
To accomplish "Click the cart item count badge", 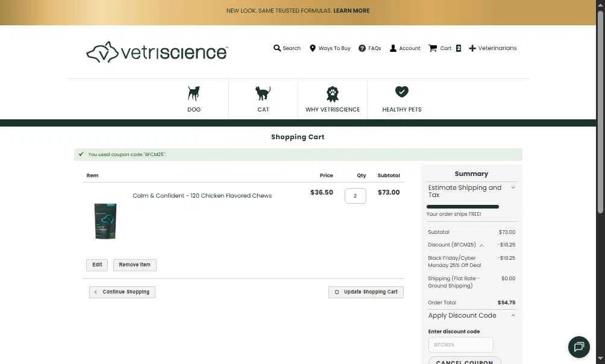I will (459, 48).
